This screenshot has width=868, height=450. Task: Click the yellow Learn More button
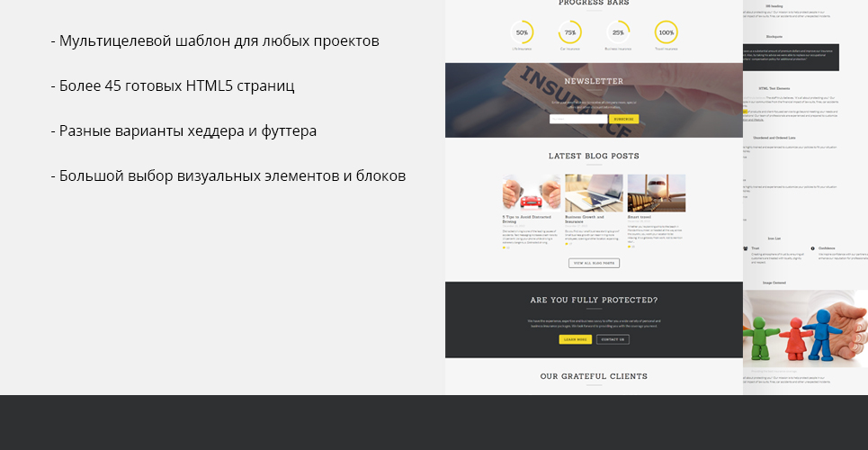click(575, 339)
